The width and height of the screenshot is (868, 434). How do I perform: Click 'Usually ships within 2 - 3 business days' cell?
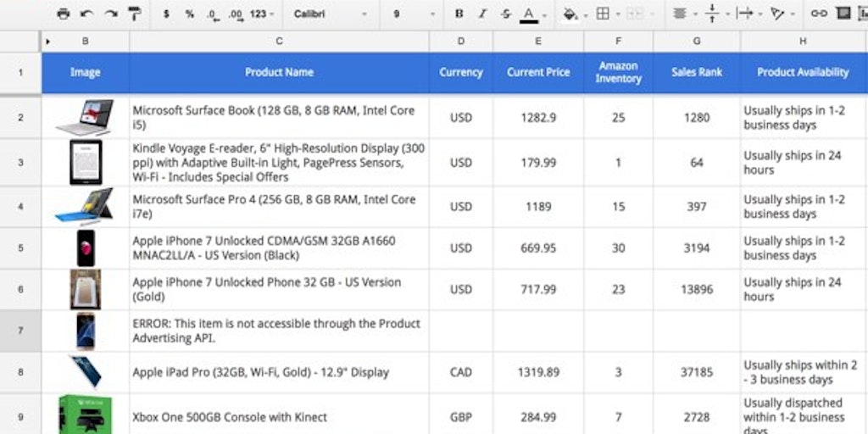pyautogui.click(x=803, y=373)
